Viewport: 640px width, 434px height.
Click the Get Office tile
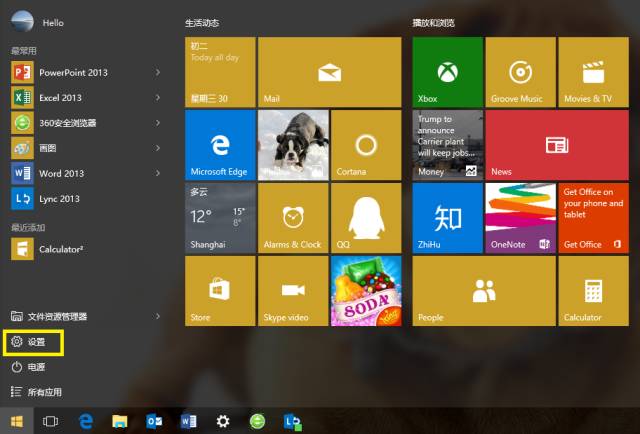pyautogui.click(x=593, y=218)
